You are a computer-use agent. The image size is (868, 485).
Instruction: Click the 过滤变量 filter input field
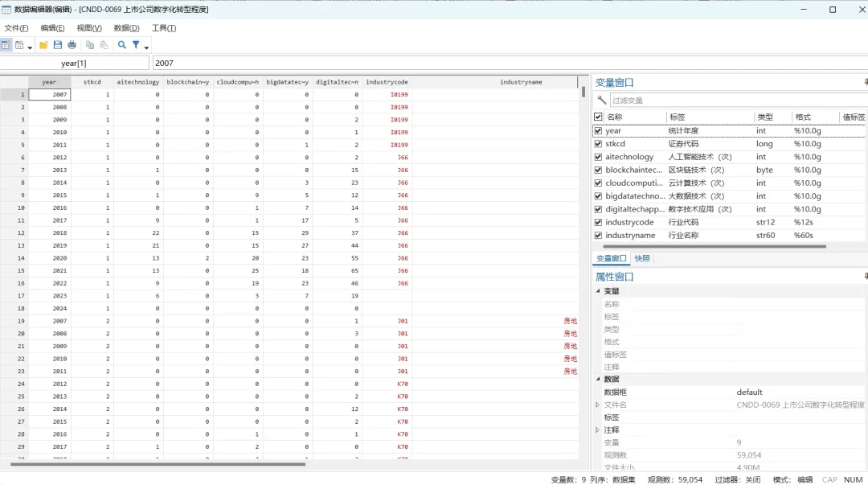tap(736, 101)
